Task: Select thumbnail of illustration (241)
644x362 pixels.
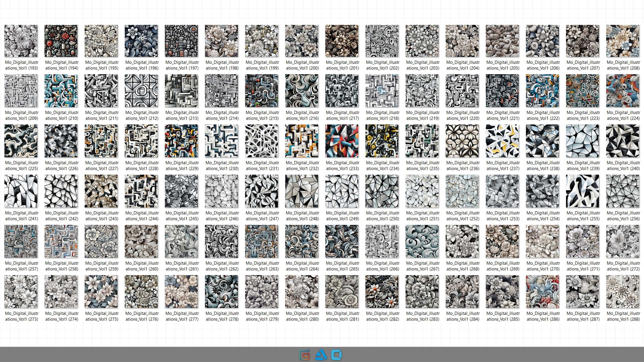Action: coord(21,191)
